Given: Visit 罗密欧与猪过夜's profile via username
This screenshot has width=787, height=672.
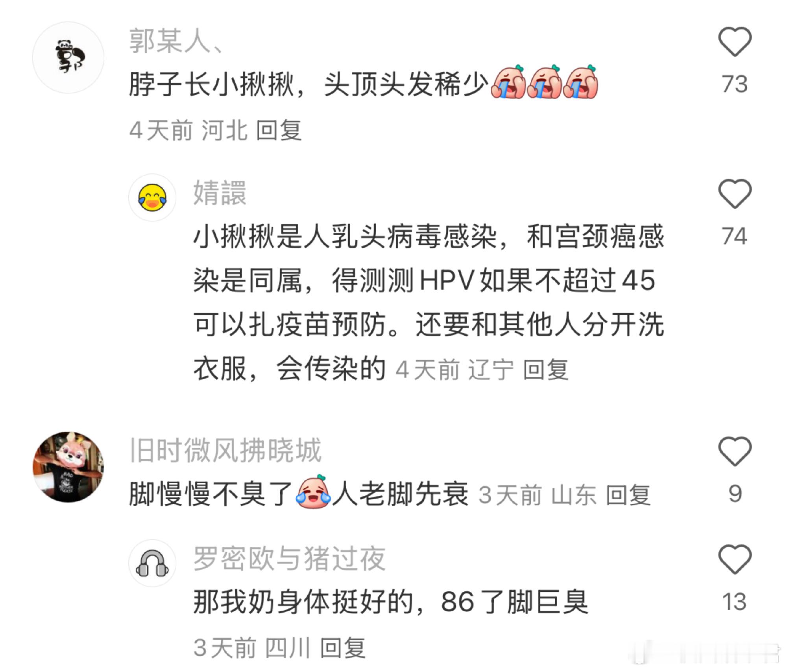Looking at the screenshot, I should (x=290, y=558).
